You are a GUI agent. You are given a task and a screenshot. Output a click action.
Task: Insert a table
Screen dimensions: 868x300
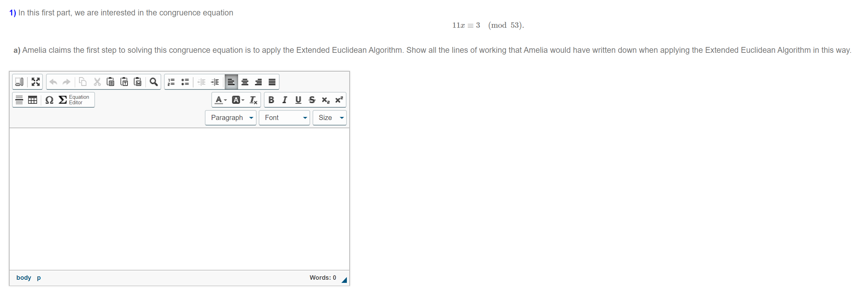click(33, 100)
